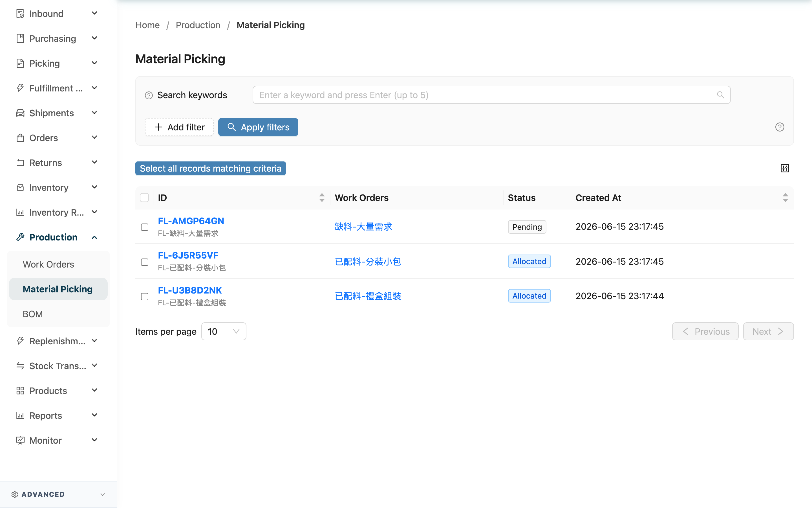Check the box for FL-6J5R55VF row
This screenshot has height=508, width=812.
tap(145, 262)
